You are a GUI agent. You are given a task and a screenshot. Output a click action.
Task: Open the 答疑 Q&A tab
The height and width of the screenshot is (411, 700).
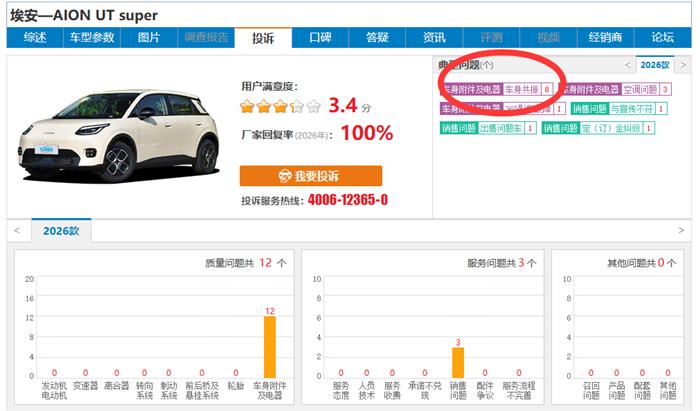377,37
